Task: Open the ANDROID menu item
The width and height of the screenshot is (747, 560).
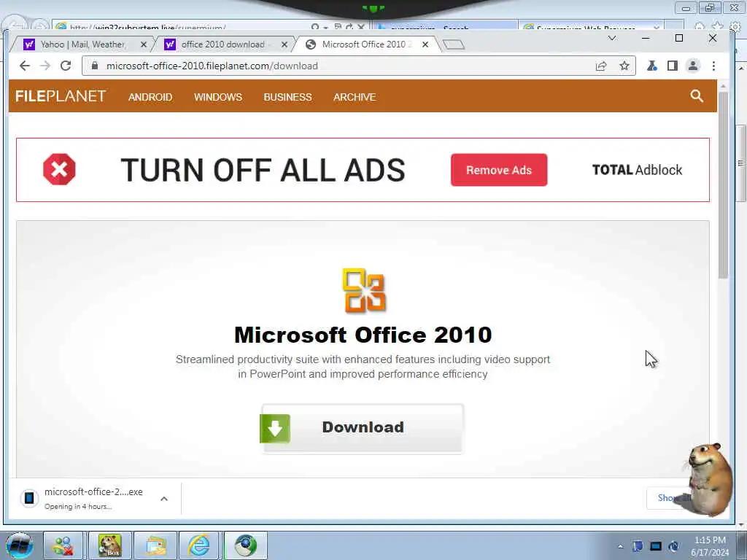Action: [150, 97]
